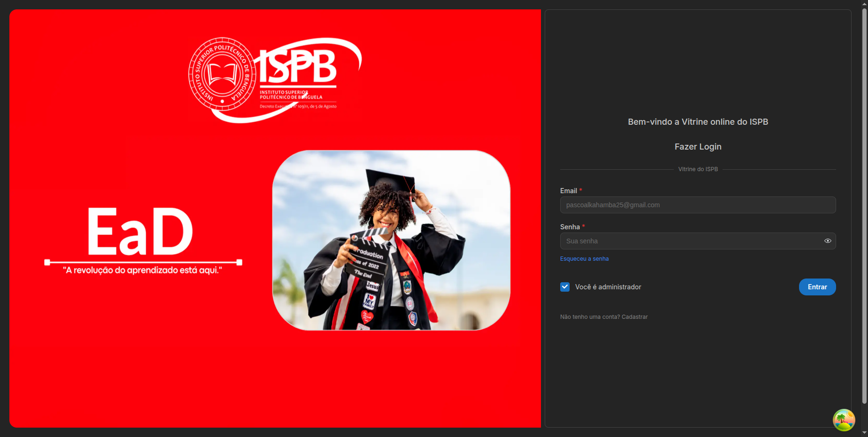Click the "Fazer Login" heading

click(698, 146)
